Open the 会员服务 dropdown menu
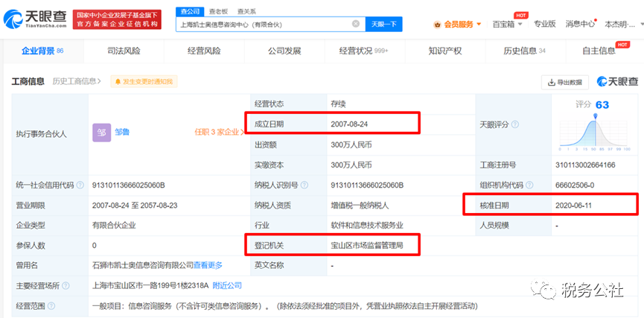644x318 pixels. 458,25
